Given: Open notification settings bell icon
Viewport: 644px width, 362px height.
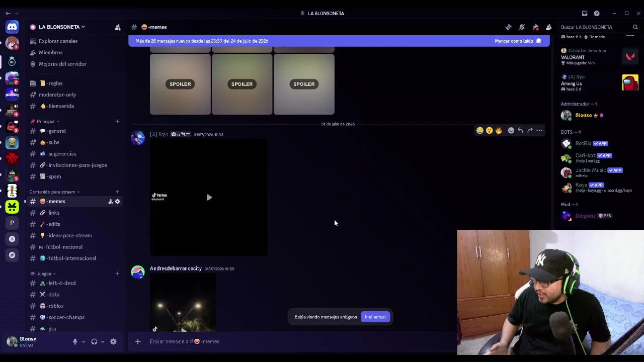Looking at the screenshot, I should pyautogui.click(x=522, y=27).
